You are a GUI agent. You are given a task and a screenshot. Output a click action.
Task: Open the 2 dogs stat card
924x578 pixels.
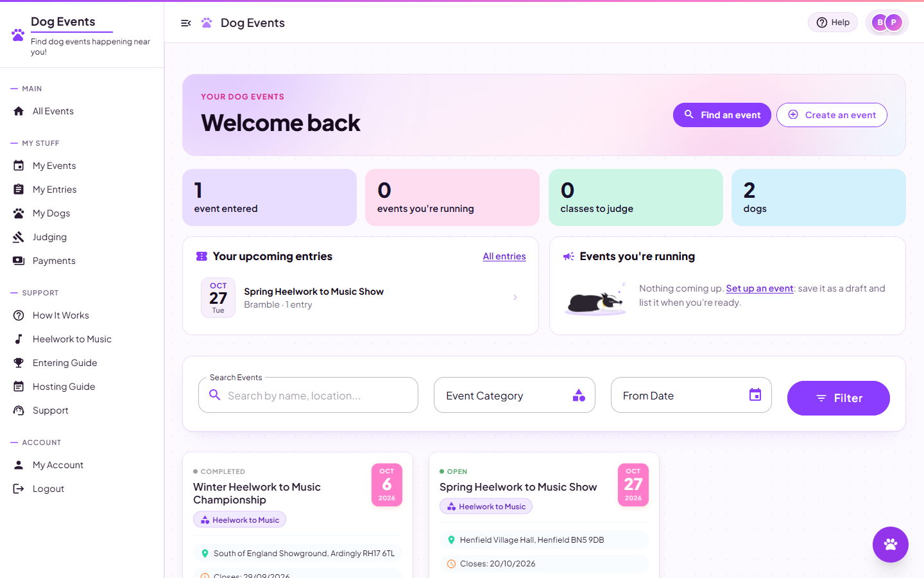point(819,197)
